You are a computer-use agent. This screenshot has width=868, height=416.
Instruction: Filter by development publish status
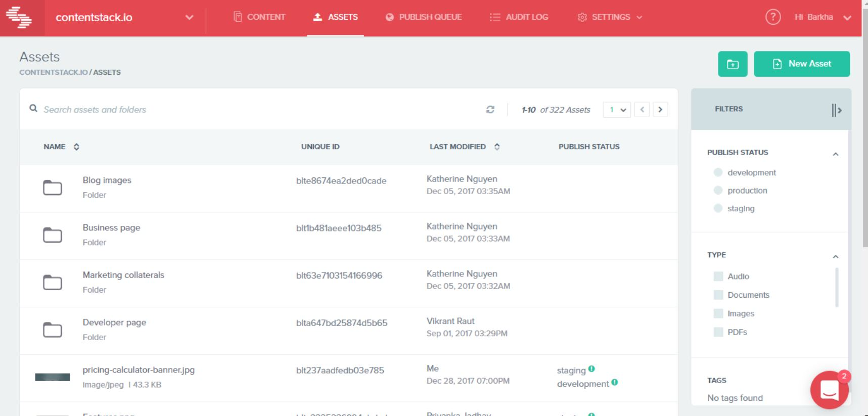718,172
